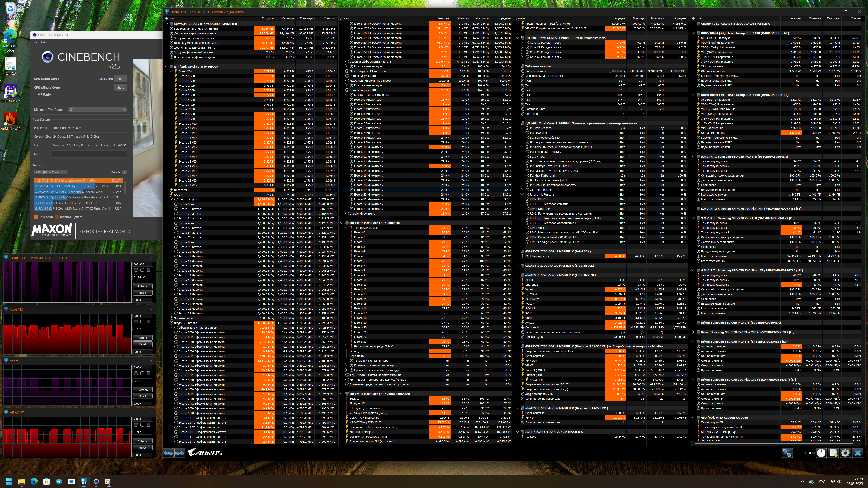This screenshot has height=488, width=868.
Task: Click the blue X close sensors icon
Action: pyautogui.click(x=858, y=453)
